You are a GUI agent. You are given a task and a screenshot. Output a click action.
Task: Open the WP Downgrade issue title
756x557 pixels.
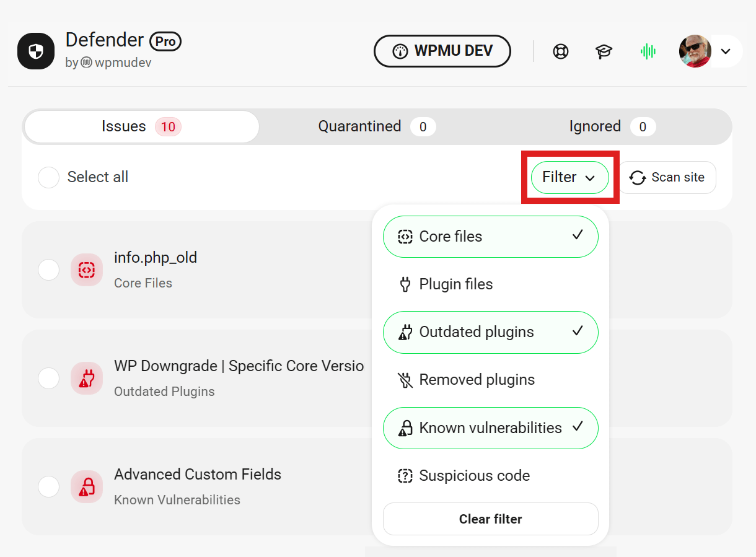click(239, 366)
